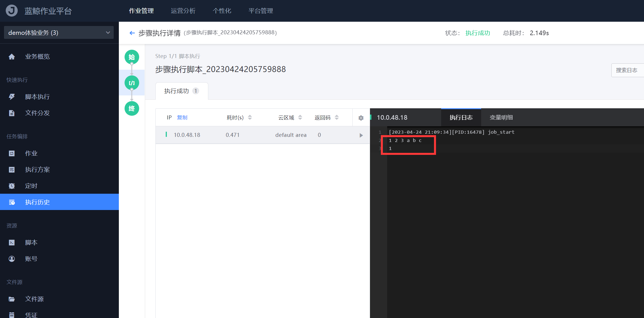This screenshot has height=318, width=644.
Task: Click the 复制 IP link
Action: [182, 117]
